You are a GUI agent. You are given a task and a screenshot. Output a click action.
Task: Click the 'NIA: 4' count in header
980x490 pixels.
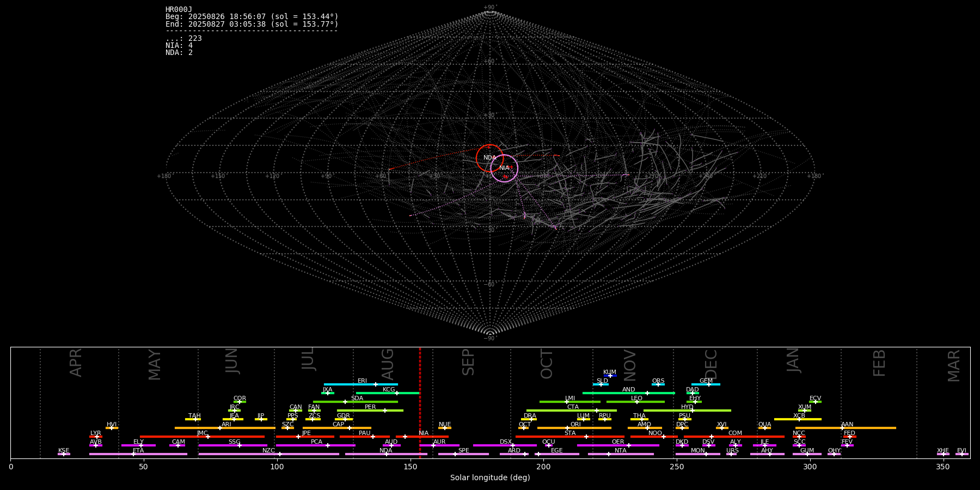[x=179, y=45]
